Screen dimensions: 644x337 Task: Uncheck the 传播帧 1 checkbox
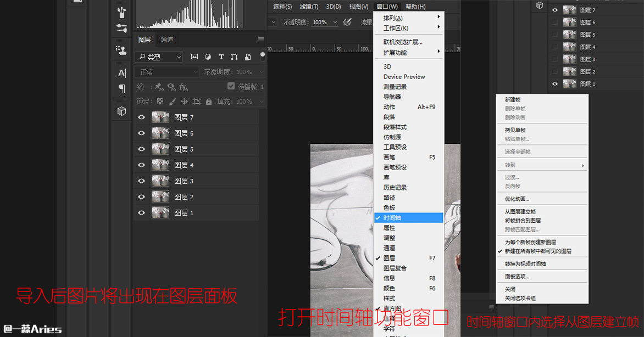pos(231,87)
